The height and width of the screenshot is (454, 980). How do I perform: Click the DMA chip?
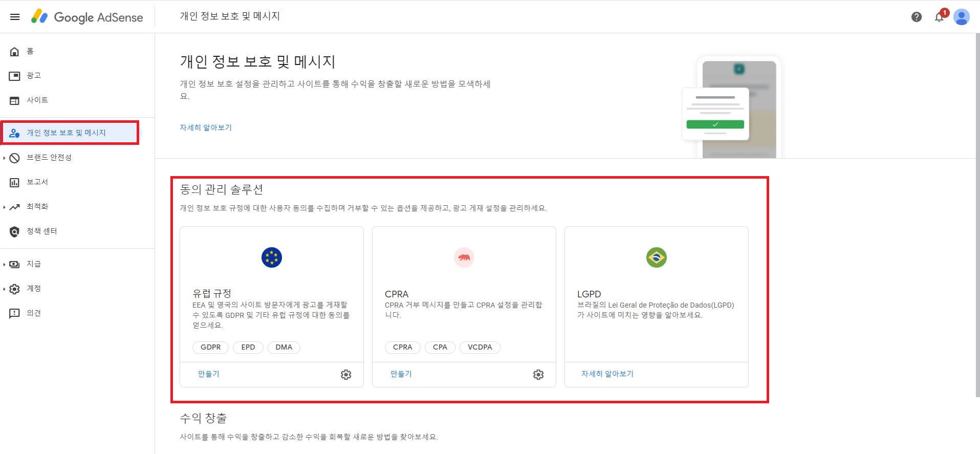(x=284, y=347)
